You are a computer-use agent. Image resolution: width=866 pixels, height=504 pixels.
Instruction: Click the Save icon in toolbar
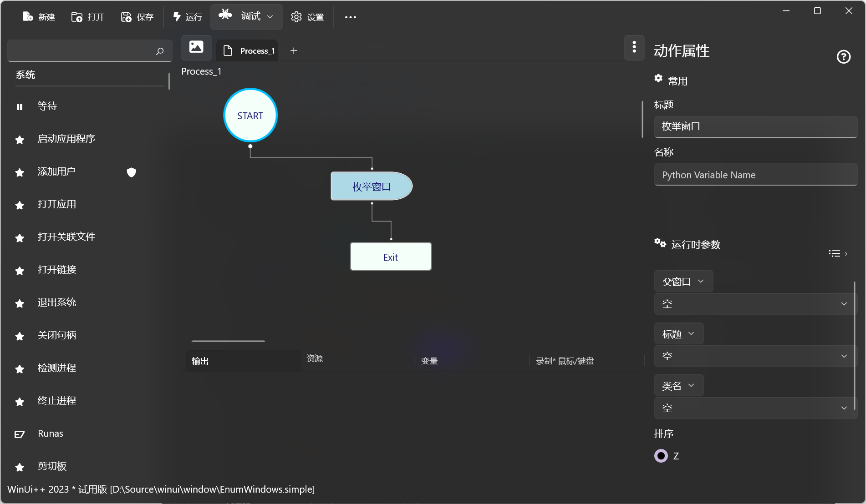tap(126, 17)
